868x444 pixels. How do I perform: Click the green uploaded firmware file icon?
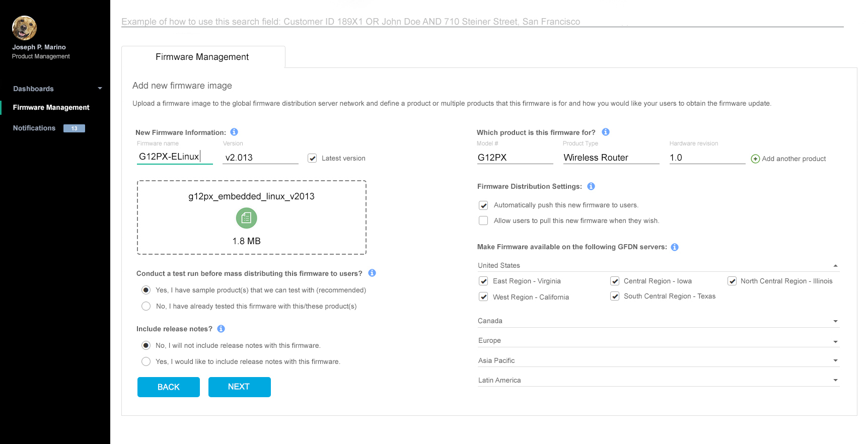pos(246,218)
